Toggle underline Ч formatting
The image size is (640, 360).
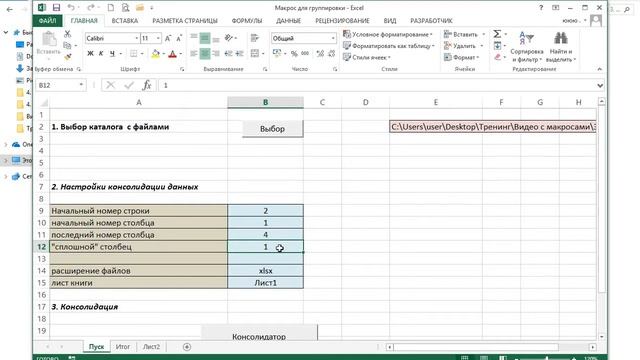(112, 53)
